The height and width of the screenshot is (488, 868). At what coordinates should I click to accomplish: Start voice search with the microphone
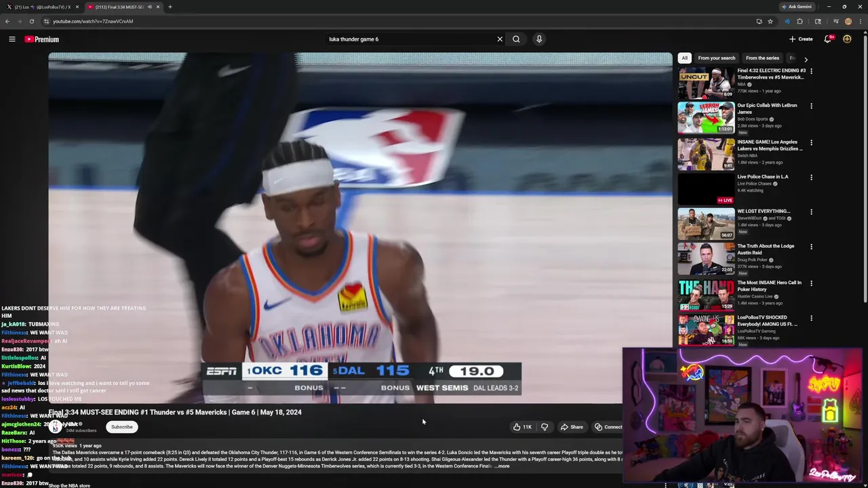tap(539, 39)
